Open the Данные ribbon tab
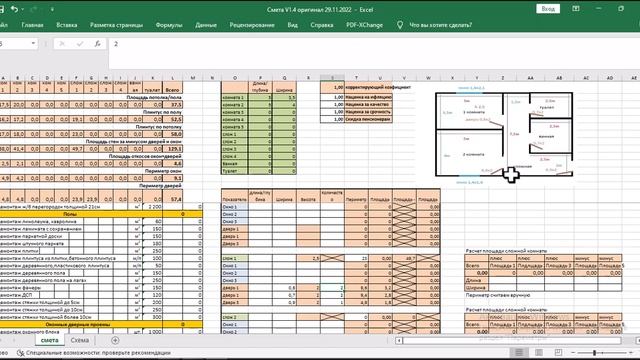Viewport: 640px width, 360px height. (x=206, y=25)
